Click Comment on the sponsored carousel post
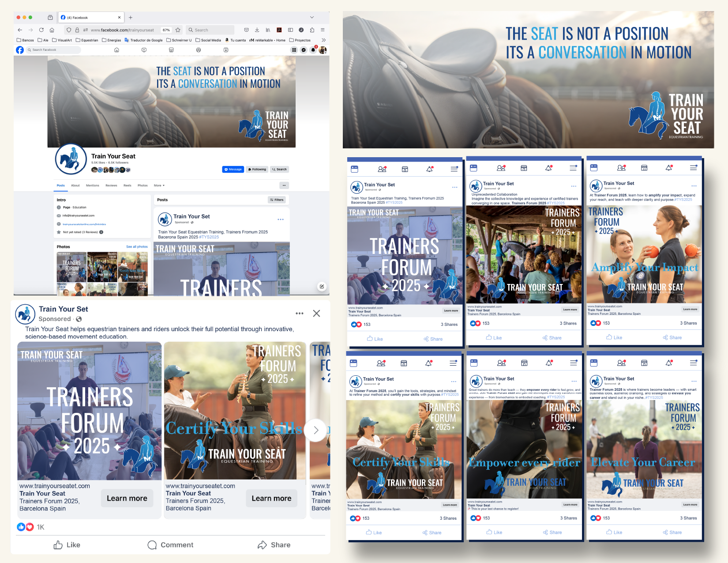Screen dimensions: 728x563 point(170,545)
